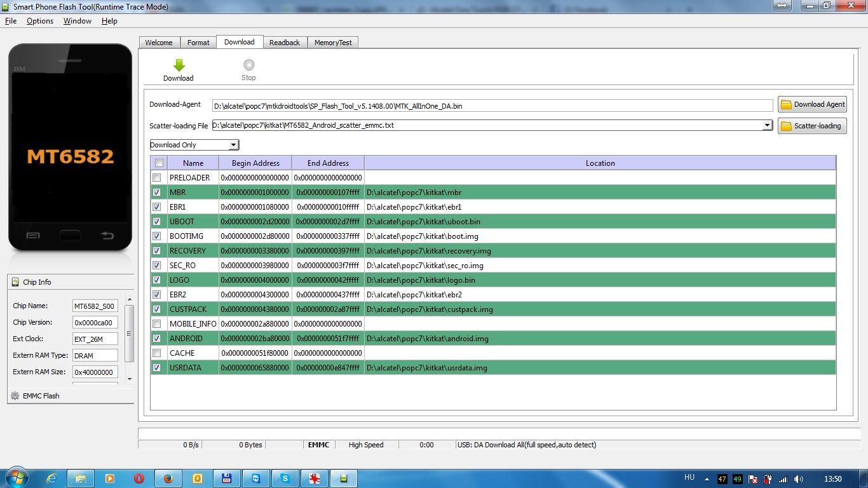Screen dimensions: 868x488
Task: Open Skype from the taskbar
Action: (x=285, y=478)
